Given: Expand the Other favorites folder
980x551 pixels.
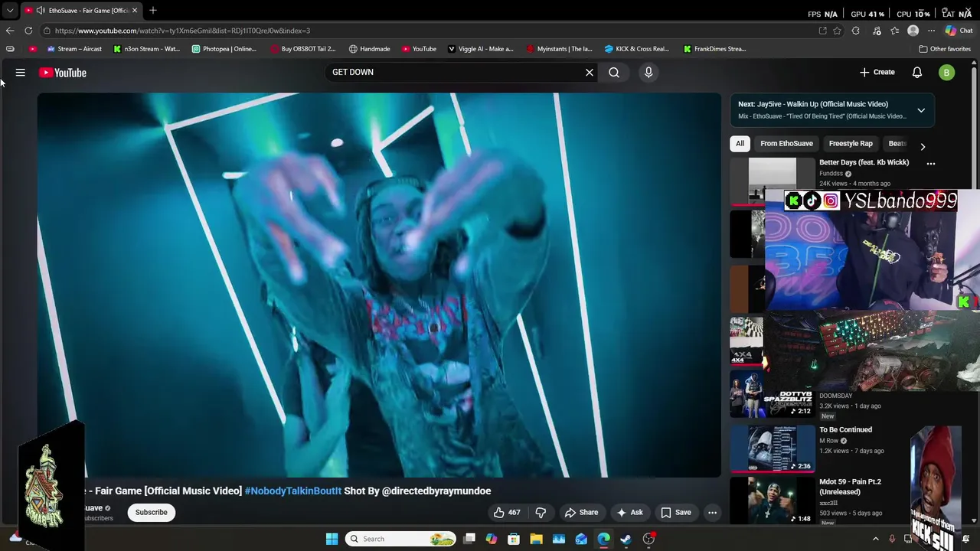Looking at the screenshot, I should [x=945, y=49].
